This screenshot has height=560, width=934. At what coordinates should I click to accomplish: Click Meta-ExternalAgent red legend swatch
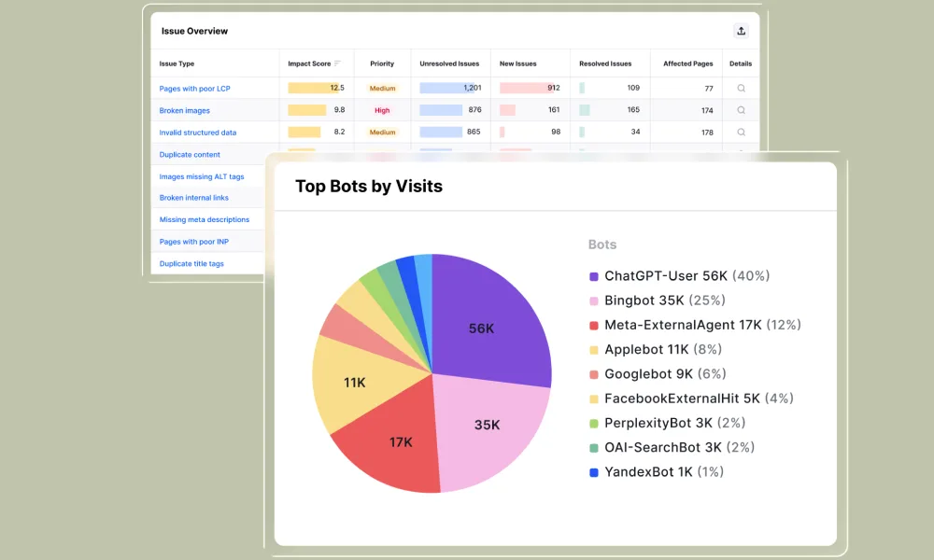(593, 326)
